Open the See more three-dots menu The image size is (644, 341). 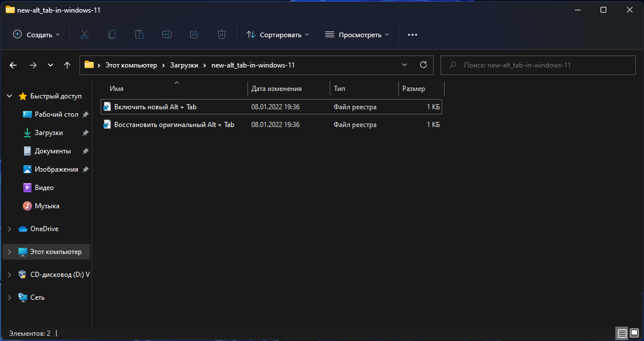413,35
